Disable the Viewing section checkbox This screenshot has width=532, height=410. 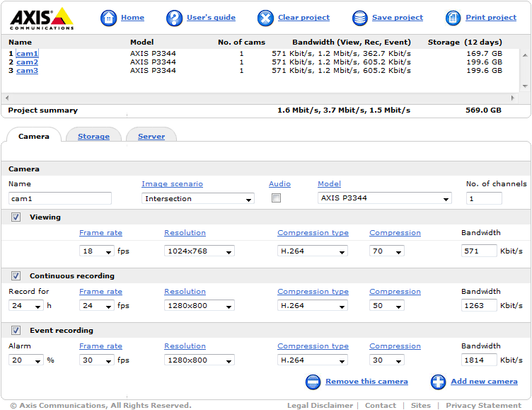point(16,217)
